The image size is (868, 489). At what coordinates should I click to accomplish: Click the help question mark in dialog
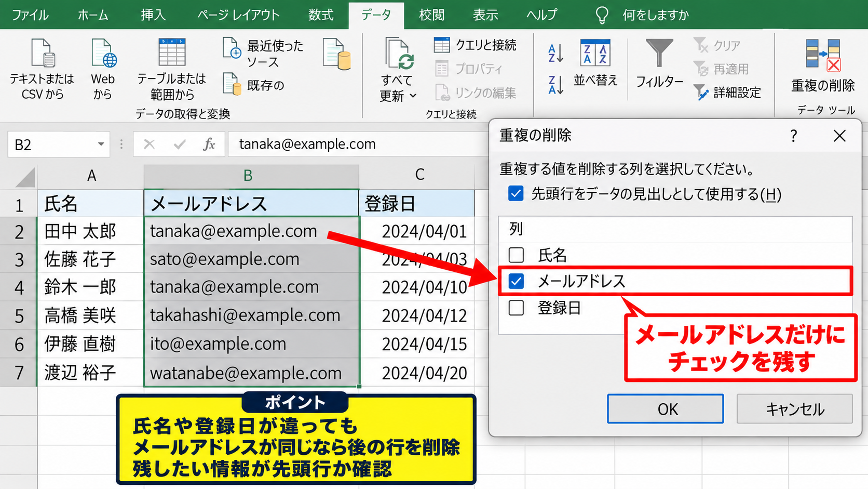(793, 136)
